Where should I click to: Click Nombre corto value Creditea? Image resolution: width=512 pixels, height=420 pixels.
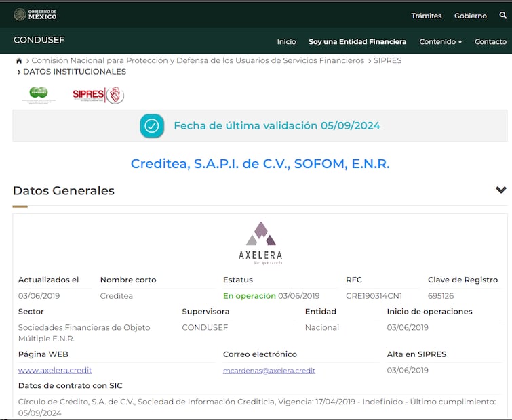click(x=116, y=296)
